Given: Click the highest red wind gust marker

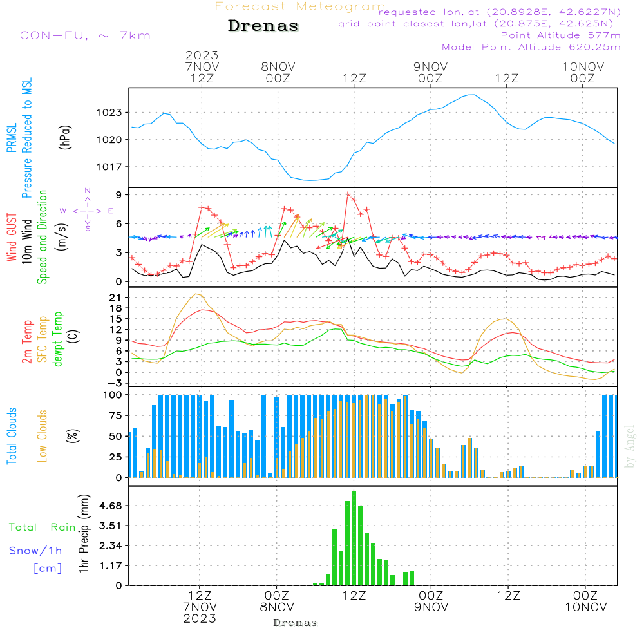Looking at the screenshot, I should (348, 194).
